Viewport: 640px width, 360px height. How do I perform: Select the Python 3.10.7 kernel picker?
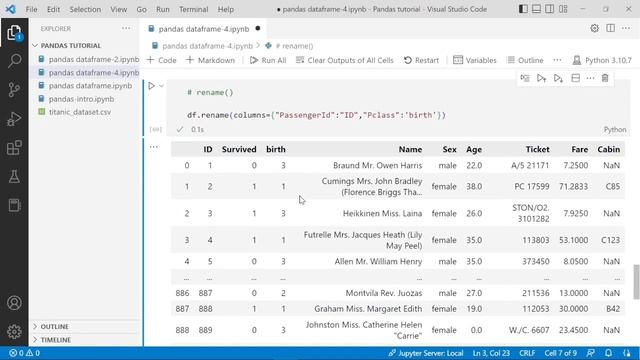(x=602, y=60)
